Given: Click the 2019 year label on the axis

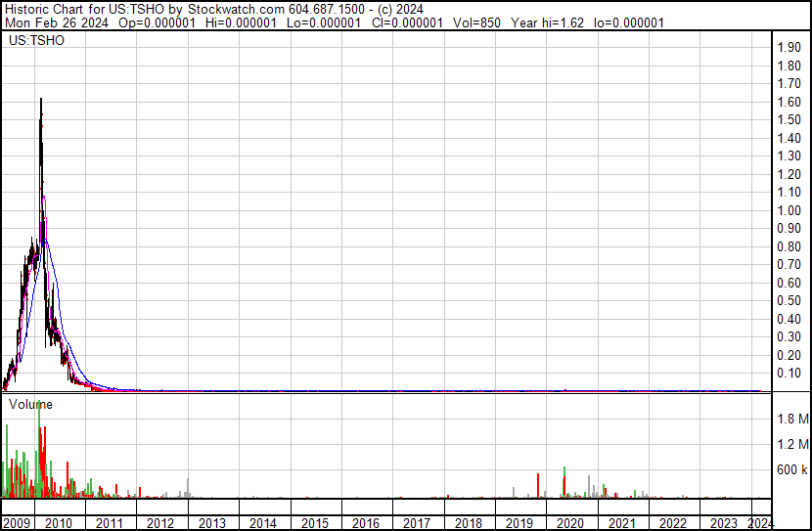Looking at the screenshot, I should pos(519,523).
